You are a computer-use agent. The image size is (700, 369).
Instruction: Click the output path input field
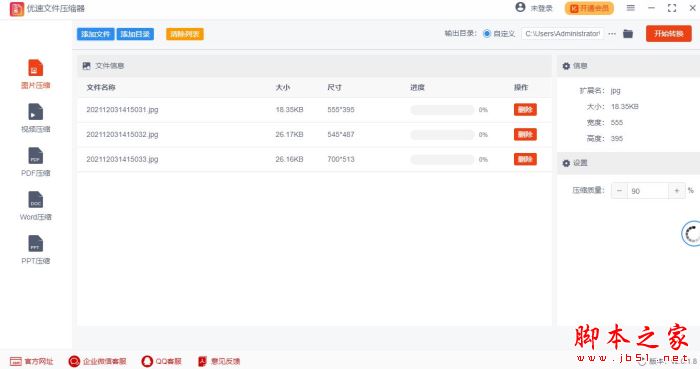coord(562,33)
